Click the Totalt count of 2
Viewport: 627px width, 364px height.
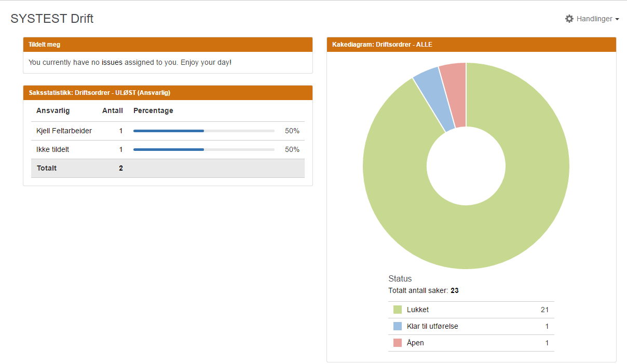click(120, 168)
